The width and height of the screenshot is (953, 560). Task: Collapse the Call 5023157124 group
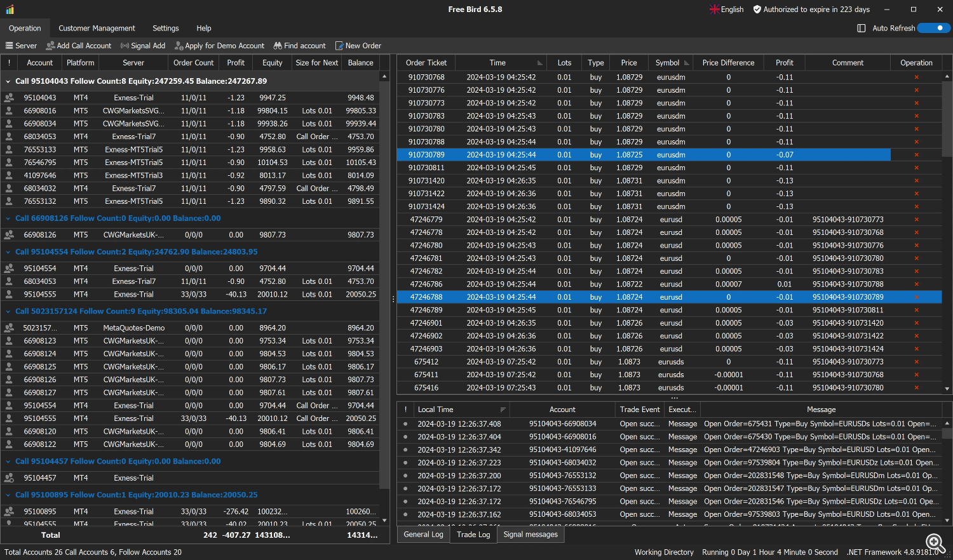pyautogui.click(x=8, y=312)
